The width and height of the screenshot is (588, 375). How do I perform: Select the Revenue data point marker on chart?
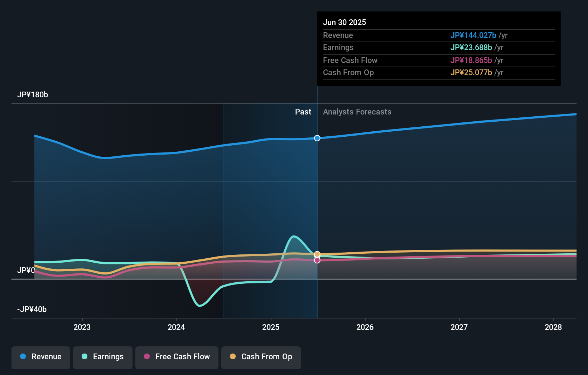click(317, 138)
